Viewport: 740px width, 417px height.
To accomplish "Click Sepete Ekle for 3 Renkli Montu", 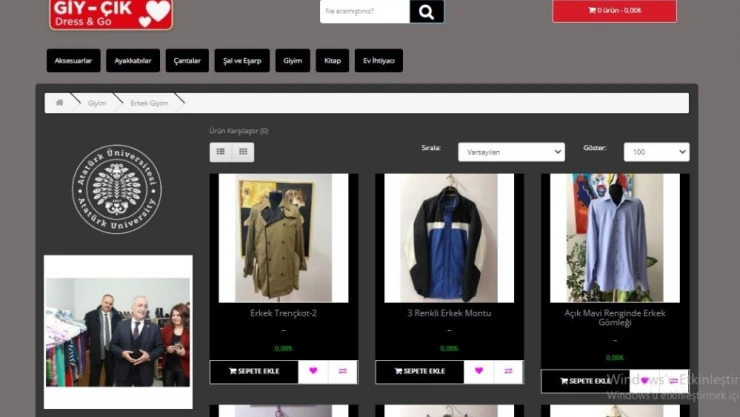I will click(x=420, y=371).
